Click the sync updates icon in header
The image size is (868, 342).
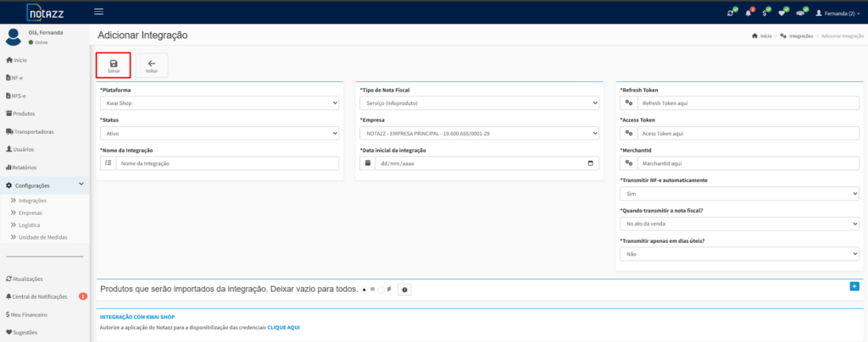(x=732, y=13)
